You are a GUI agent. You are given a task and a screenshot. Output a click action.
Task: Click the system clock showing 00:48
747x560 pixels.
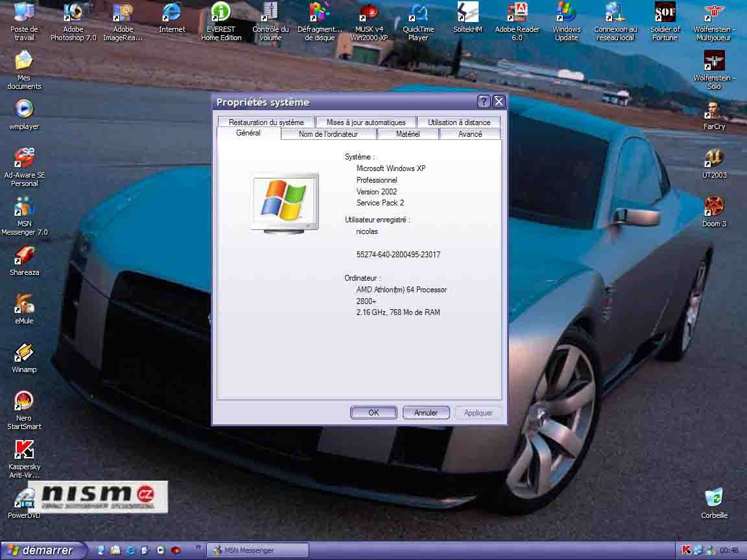tap(729, 550)
